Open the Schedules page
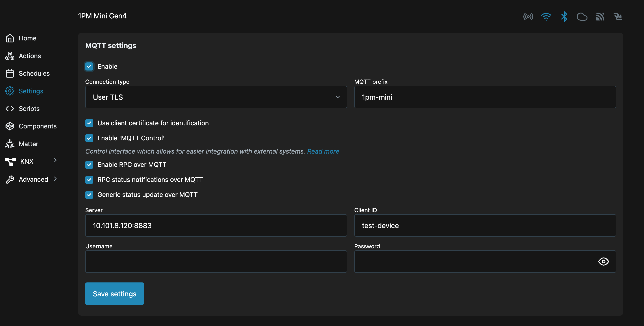 click(x=34, y=73)
